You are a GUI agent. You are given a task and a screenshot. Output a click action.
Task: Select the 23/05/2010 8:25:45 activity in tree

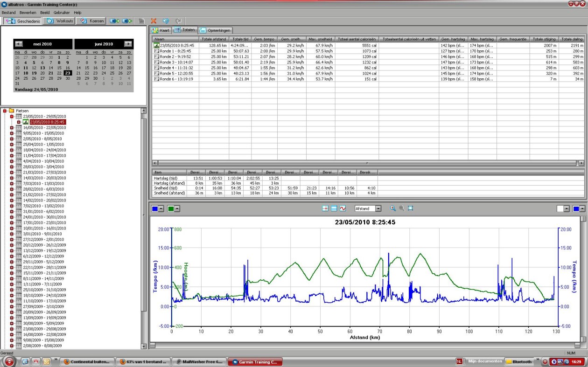[x=48, y=122]
